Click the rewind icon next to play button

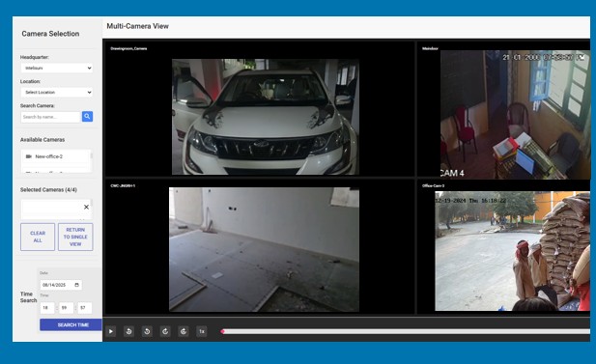(128, 331)
